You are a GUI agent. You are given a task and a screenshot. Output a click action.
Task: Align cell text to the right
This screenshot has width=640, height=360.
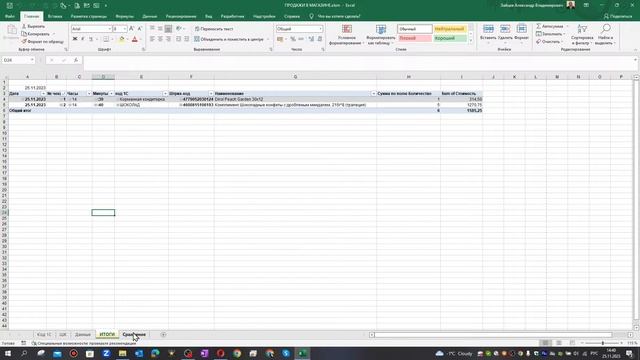coord(168,39)
